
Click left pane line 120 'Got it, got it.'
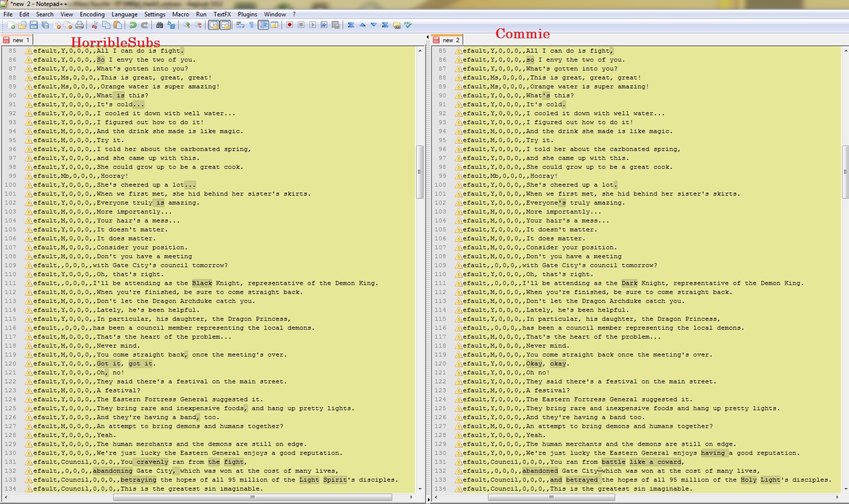[126, 363]
